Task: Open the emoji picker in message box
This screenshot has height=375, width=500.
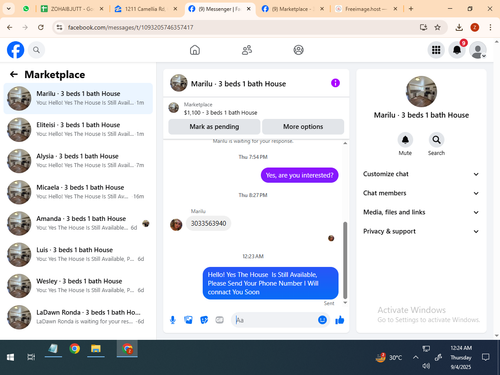Action: (x=322, y=320)
